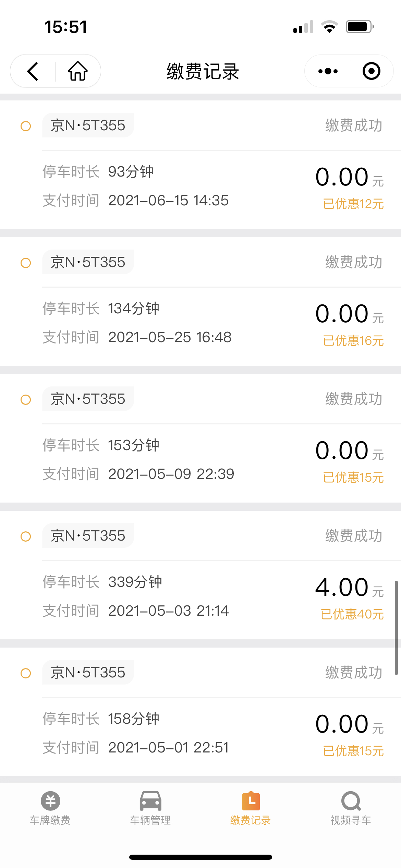
Task: Select the circle beside the 134分钟 record
Action: (x=26, y=263)
